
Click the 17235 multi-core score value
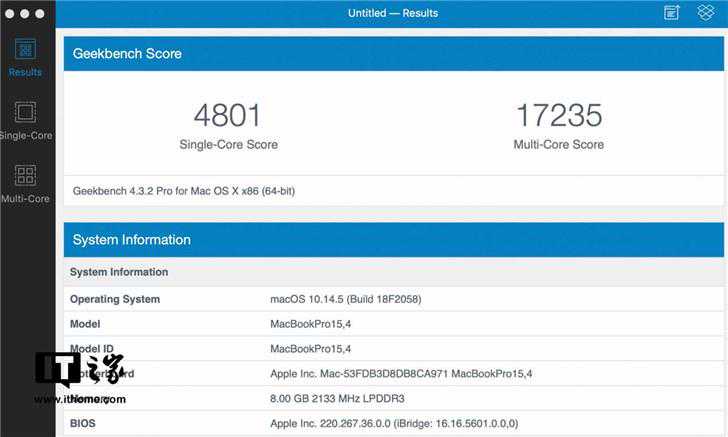559,115
